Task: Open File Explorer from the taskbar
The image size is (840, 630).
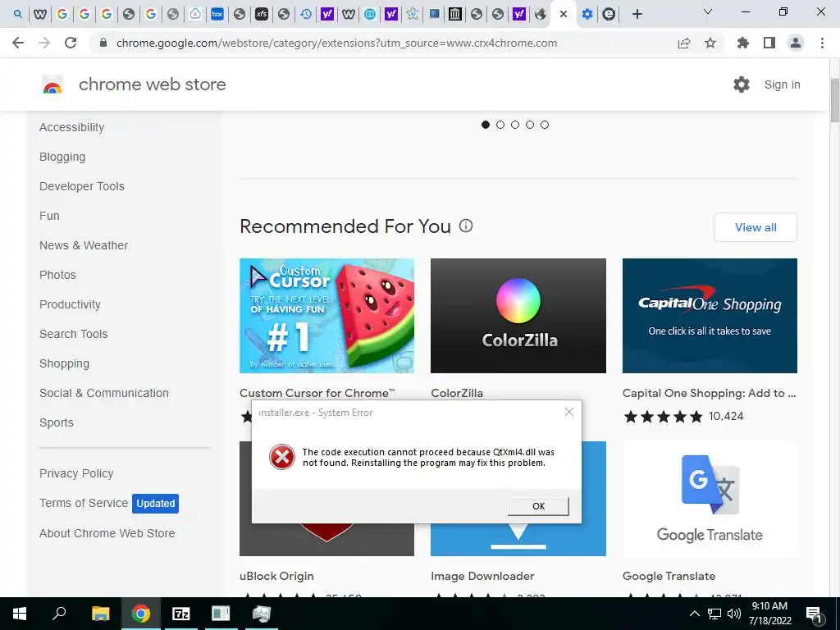Action: pyautogui.click(x=100, y=614)
